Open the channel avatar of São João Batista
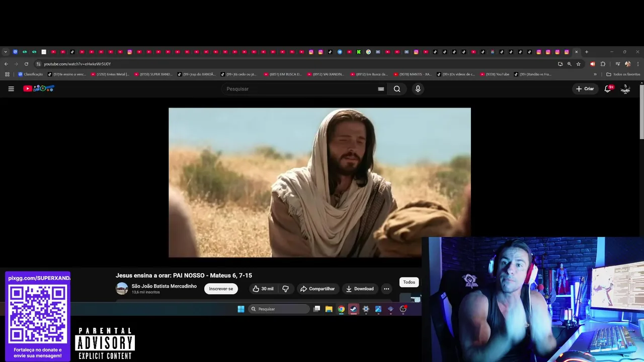 (122, 289)
